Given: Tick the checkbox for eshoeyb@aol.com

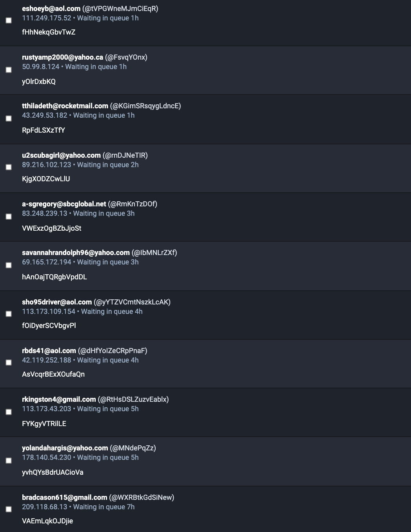Looking at the screenshot, I should tap(9, 20).
